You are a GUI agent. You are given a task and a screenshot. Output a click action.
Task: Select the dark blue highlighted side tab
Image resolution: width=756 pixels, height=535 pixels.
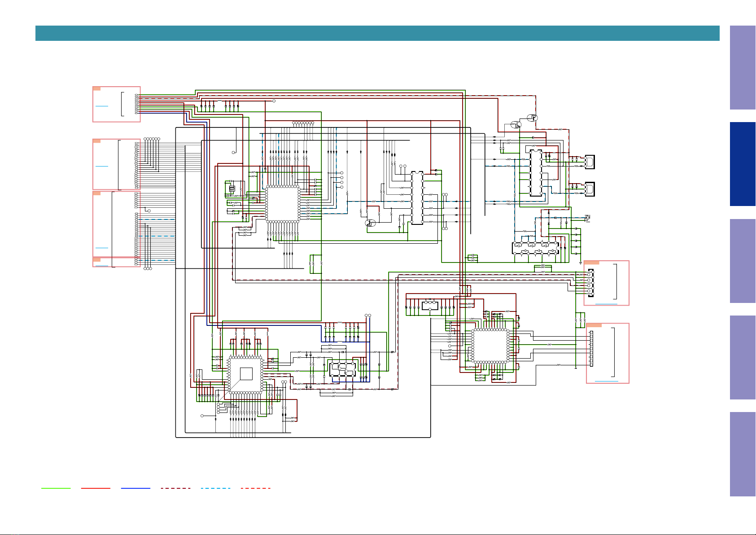coord(743,164)
